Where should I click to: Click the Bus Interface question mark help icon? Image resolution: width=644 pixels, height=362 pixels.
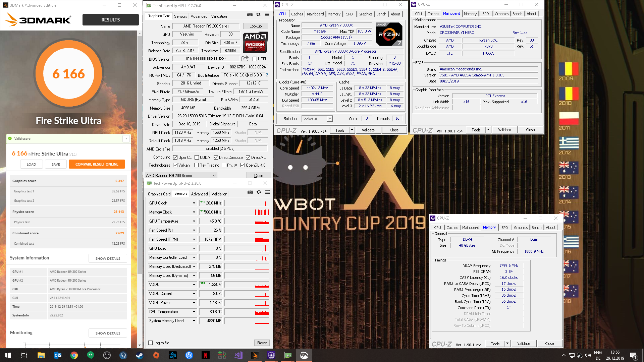pyautogui.click(x=267, y=75)
